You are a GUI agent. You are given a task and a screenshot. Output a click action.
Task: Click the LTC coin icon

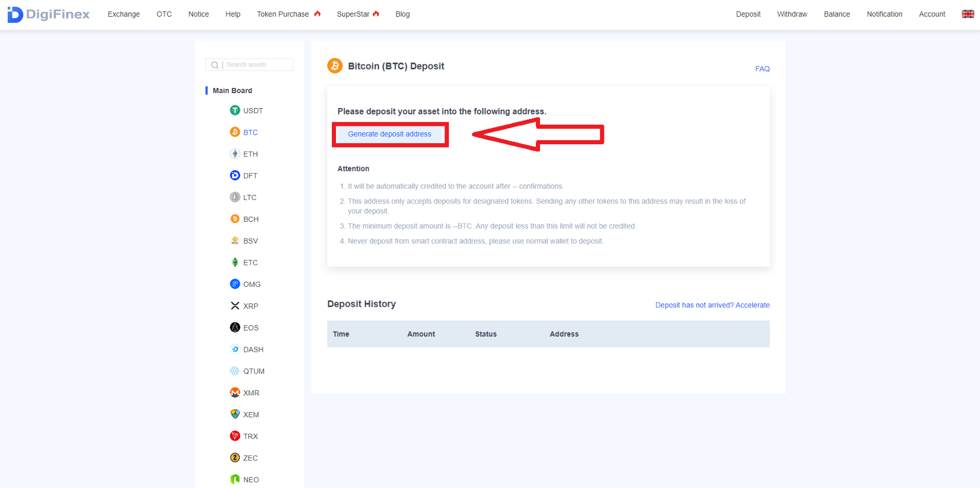coord(235,197)
